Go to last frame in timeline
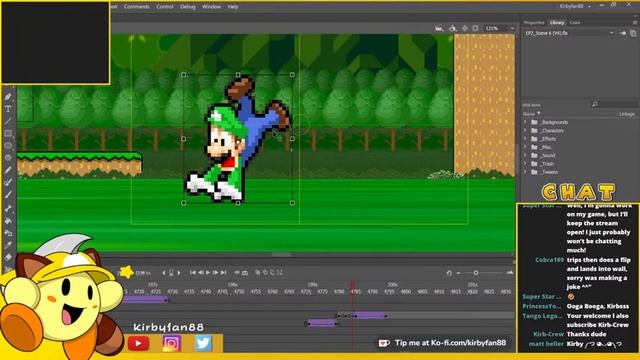The height and width of the screenshot is (360, 640). point(223,272)
